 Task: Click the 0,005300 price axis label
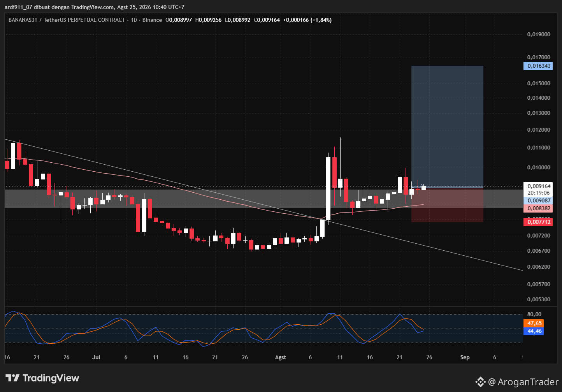click(539, 299)
